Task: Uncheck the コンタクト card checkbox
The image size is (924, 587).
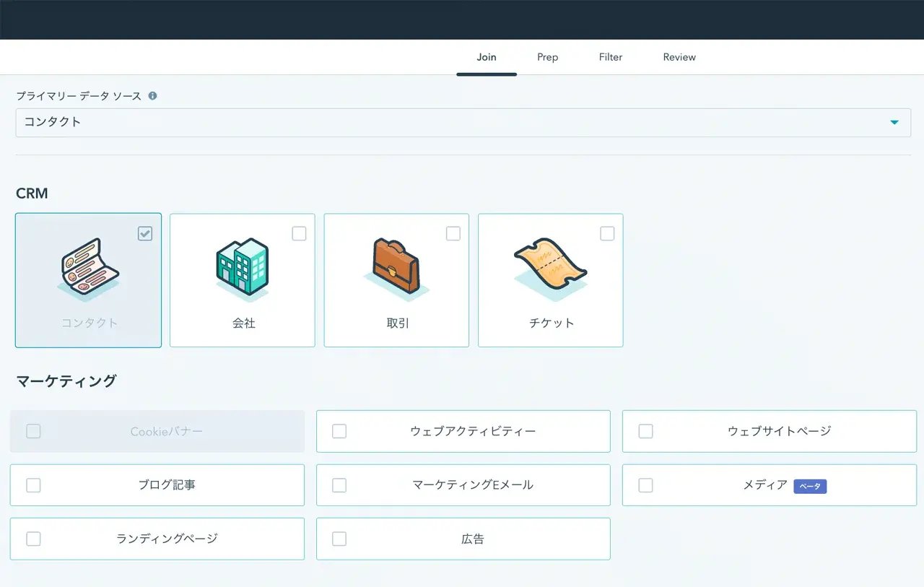Action: coord(145,233)
